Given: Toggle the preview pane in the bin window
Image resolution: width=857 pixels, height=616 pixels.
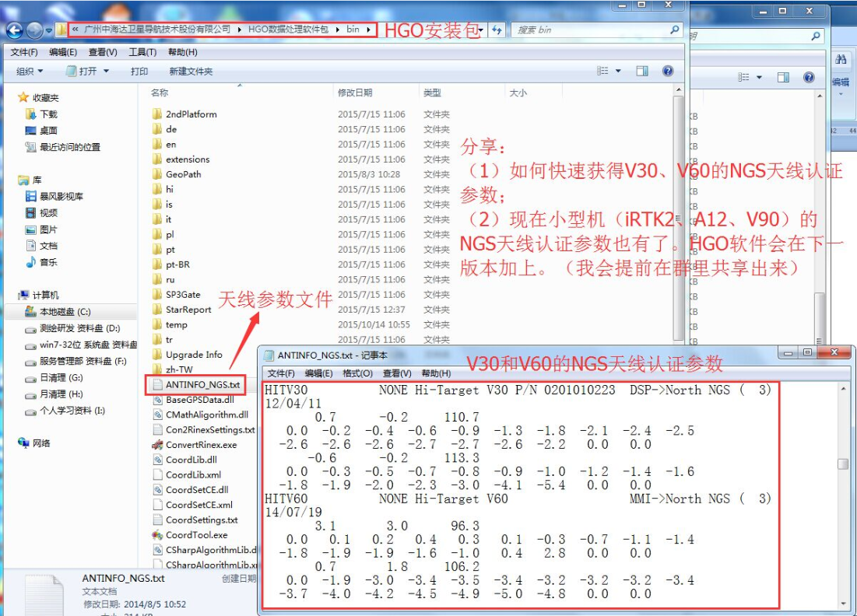Looking at the screenshot, I should pyautogui.click(x=642, y=71).
